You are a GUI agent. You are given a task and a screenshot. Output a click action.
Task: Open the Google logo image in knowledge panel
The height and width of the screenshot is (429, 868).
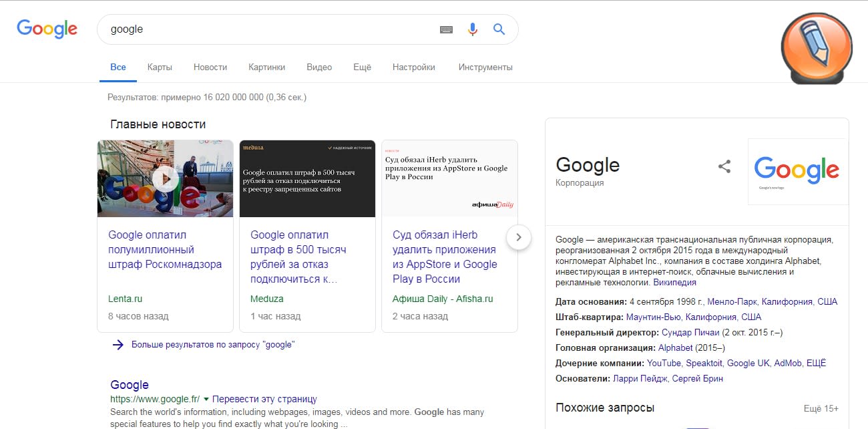coord(797,171)
